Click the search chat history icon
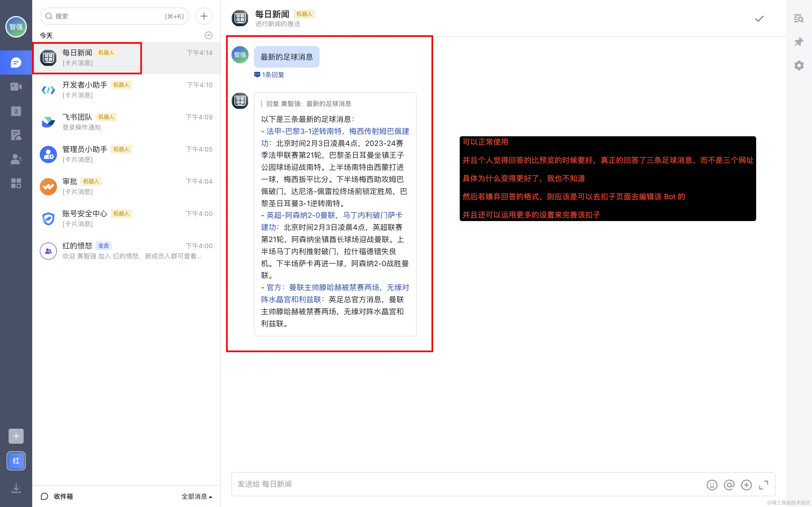The width and height of the screenshot is (812, 507). [799, 19]
